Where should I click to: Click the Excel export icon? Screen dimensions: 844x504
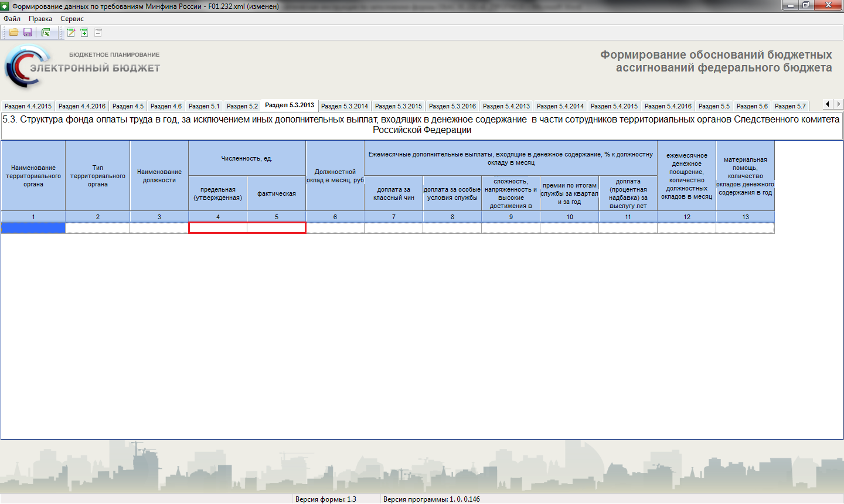click(46, 33)
